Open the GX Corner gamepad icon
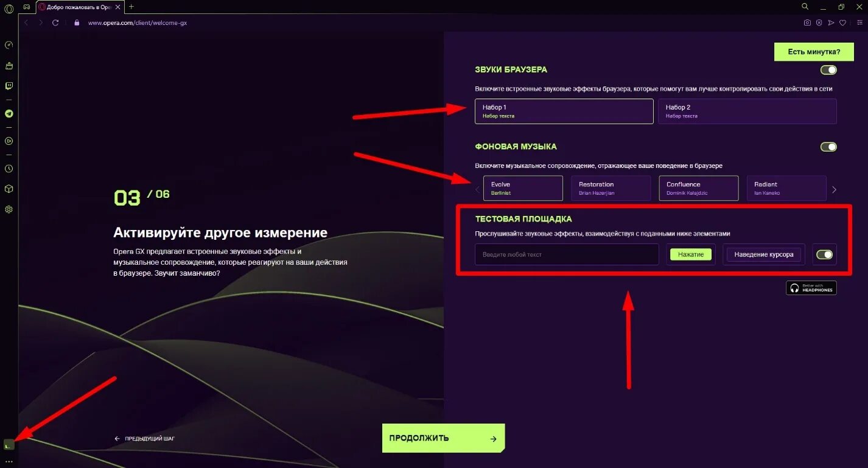Viewport: 868px width, 468px height. [x=27, y=7]
